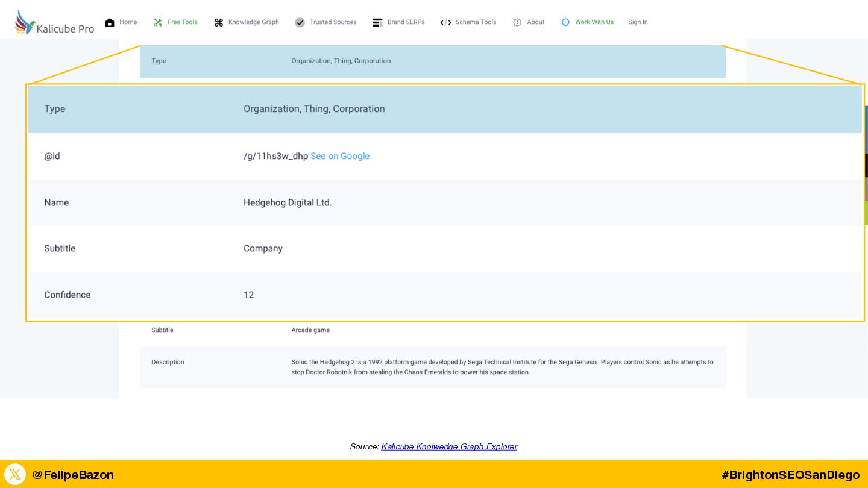Click the X logo beside @FelipeBazon
The height and width of the screenshot is (488, 868).
click(x=15, y=474)
